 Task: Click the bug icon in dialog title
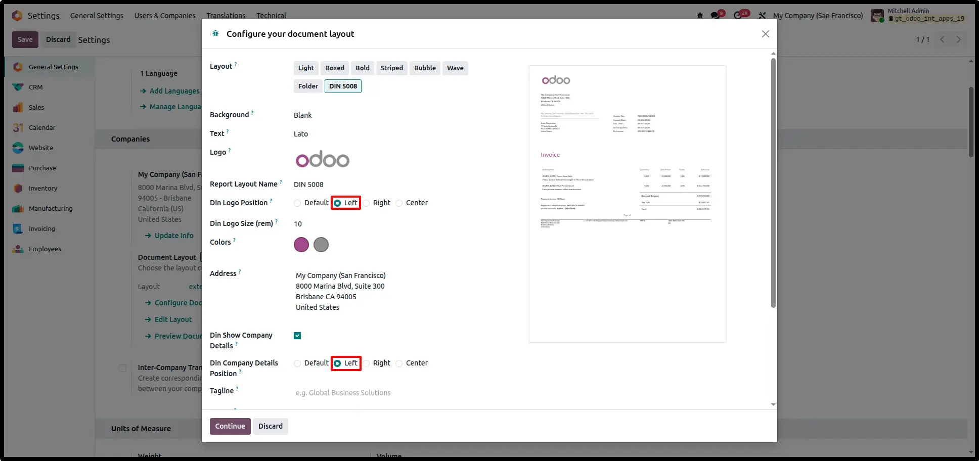(x=215, y=33)
